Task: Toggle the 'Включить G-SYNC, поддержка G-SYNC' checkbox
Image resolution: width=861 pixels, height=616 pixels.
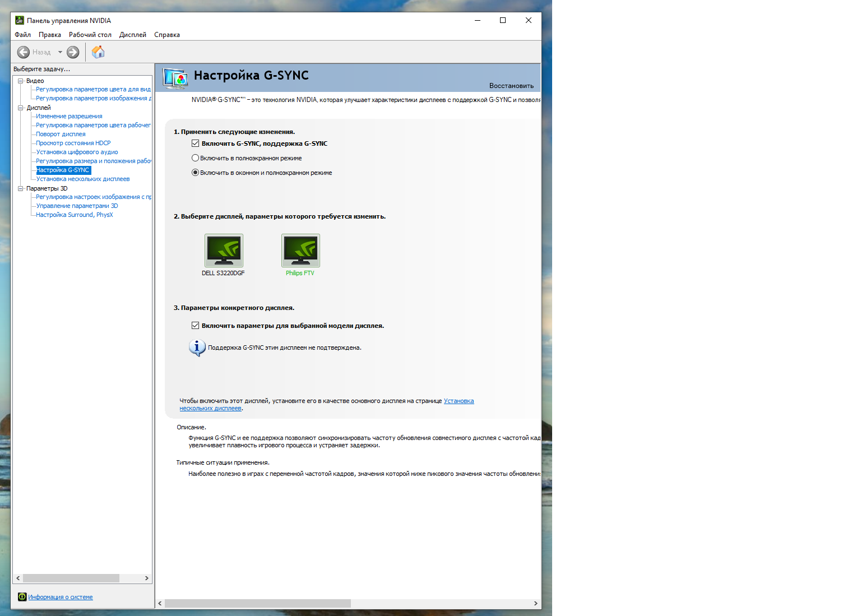Action: [x=196, y=143]
